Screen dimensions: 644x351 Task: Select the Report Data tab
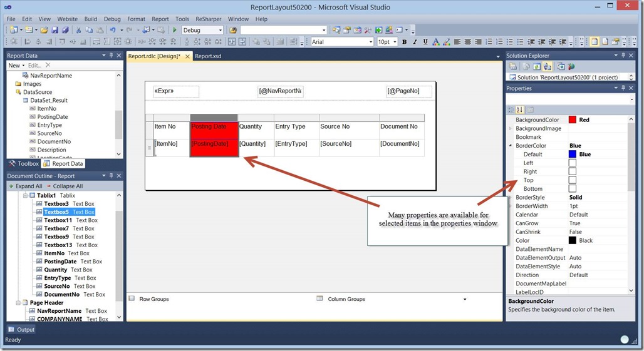[x=63, y=163]
